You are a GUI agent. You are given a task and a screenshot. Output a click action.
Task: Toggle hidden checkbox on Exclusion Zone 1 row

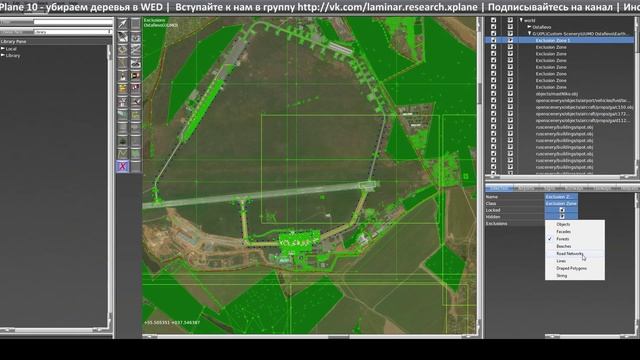[x=510, y=40]
